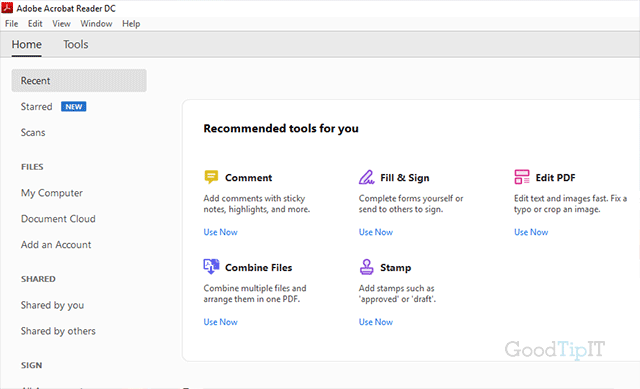Click the Combine Files title

click(258, 267)
